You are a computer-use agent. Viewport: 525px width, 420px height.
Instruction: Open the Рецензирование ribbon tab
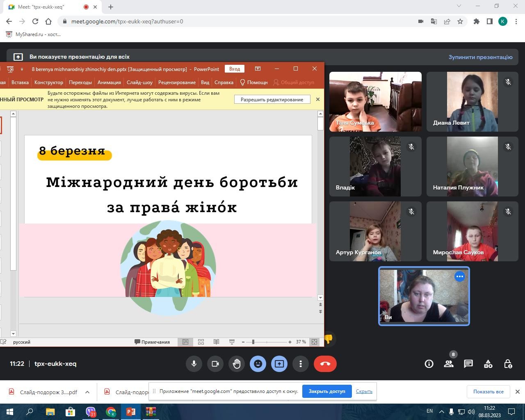177,82
